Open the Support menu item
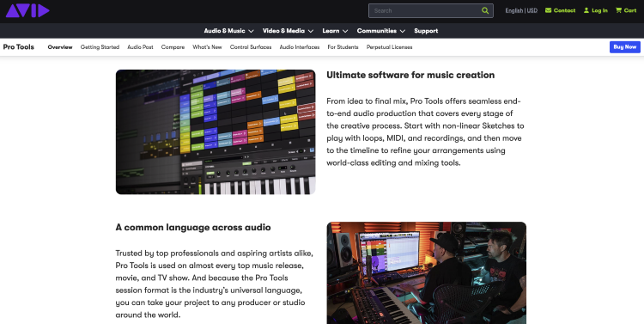Image resolution: width=644 pixels, height=324 pixels. coord(426,31)
